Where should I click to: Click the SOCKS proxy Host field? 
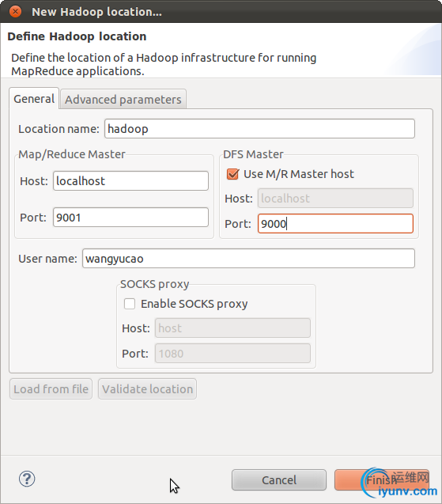tap(232, 328)
